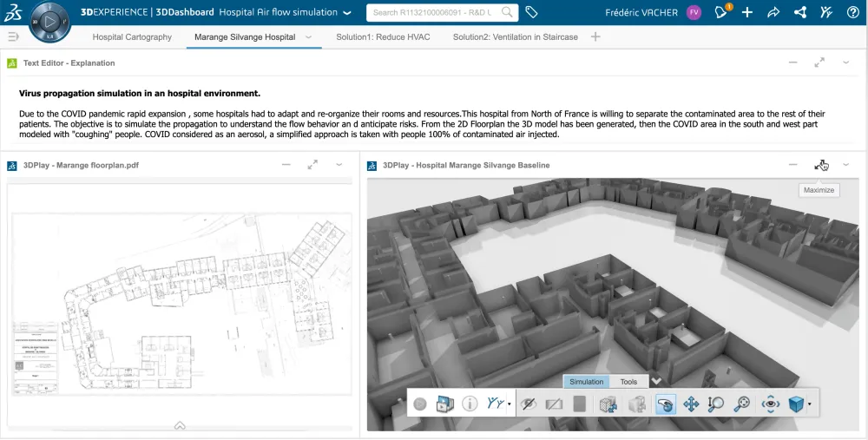Screen dimensions: 868x440
Task: Minimize the Marange floorplan.pdf widget
Action: coord(286,164)
